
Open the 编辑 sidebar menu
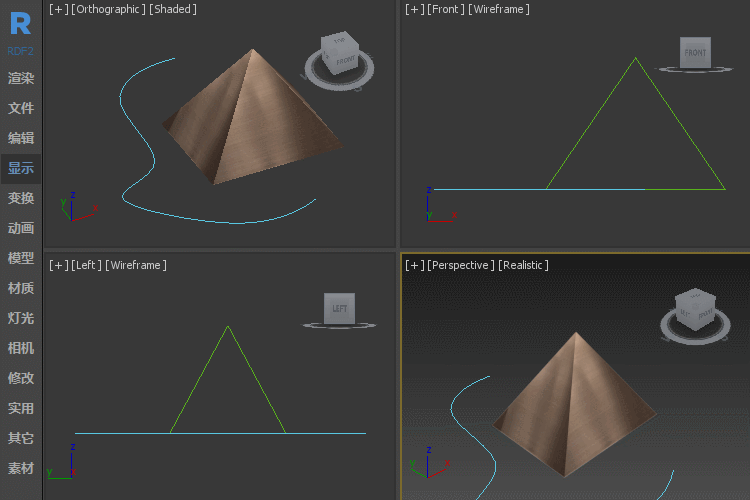tap(21, 138)
